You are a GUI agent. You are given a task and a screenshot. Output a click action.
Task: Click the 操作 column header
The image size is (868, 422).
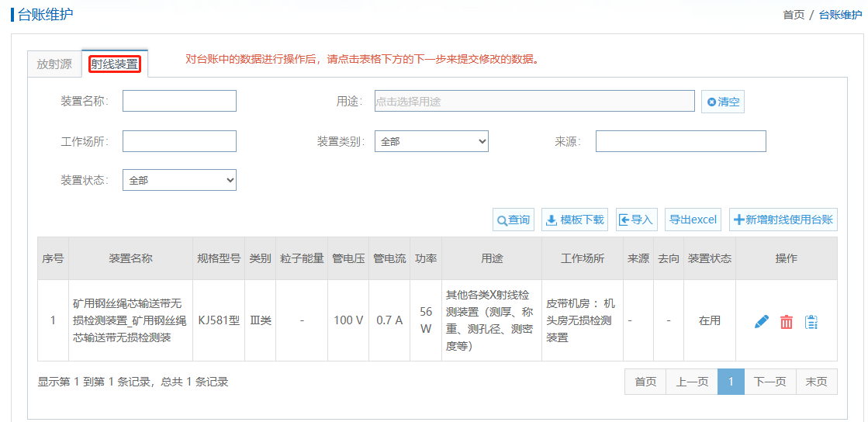click(x=787, y=258)
